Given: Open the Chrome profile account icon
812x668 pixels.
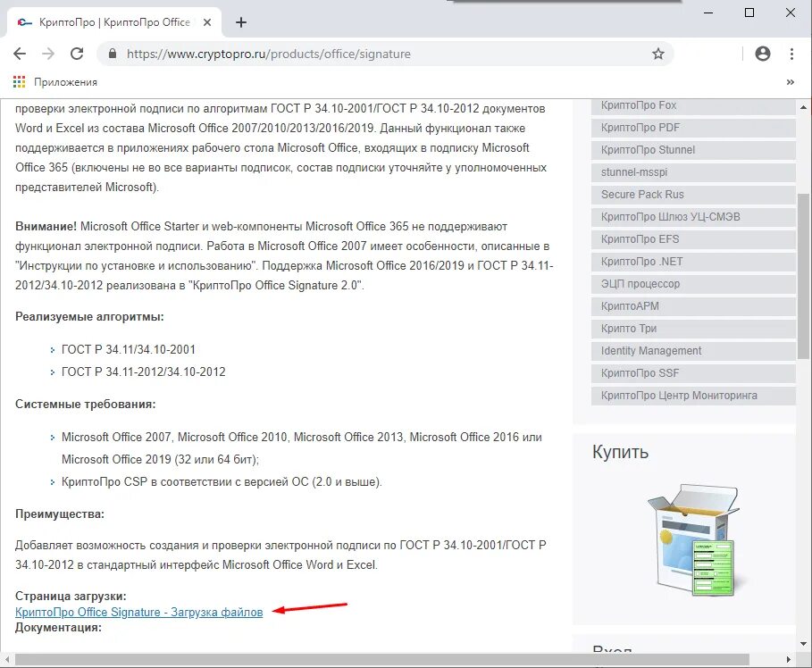Looking at the screenshot, I should (762, 54).
